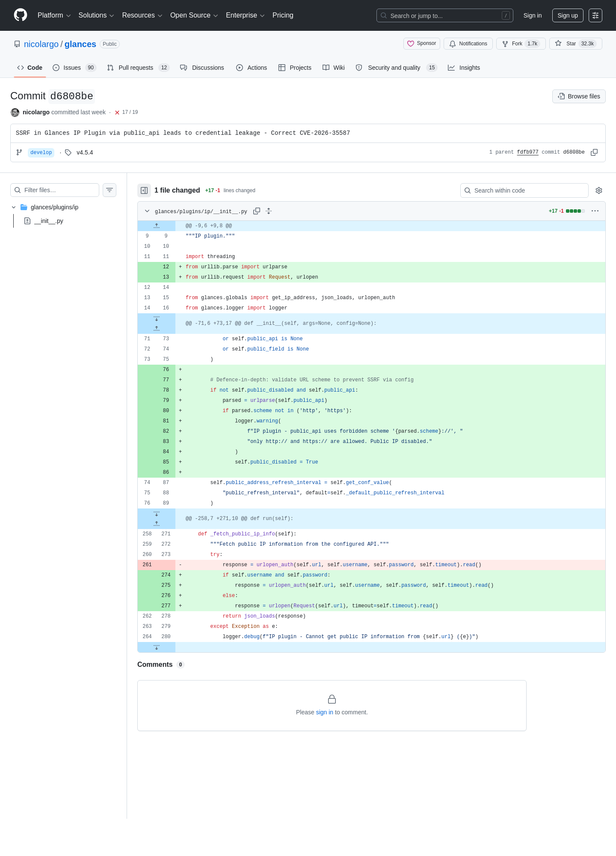616x856 pixels.
Task: Open the Platform dropdown menu
Action: [54, 15]
